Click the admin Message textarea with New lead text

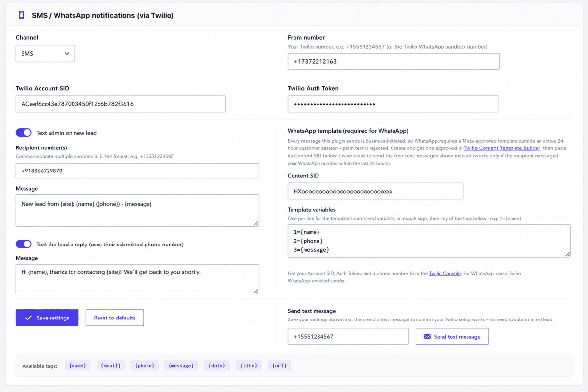pos(137,211)
